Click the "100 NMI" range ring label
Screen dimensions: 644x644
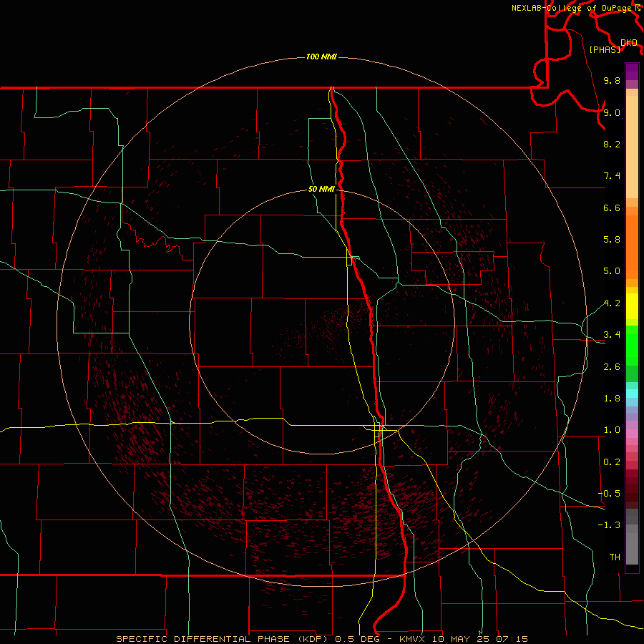321,57
